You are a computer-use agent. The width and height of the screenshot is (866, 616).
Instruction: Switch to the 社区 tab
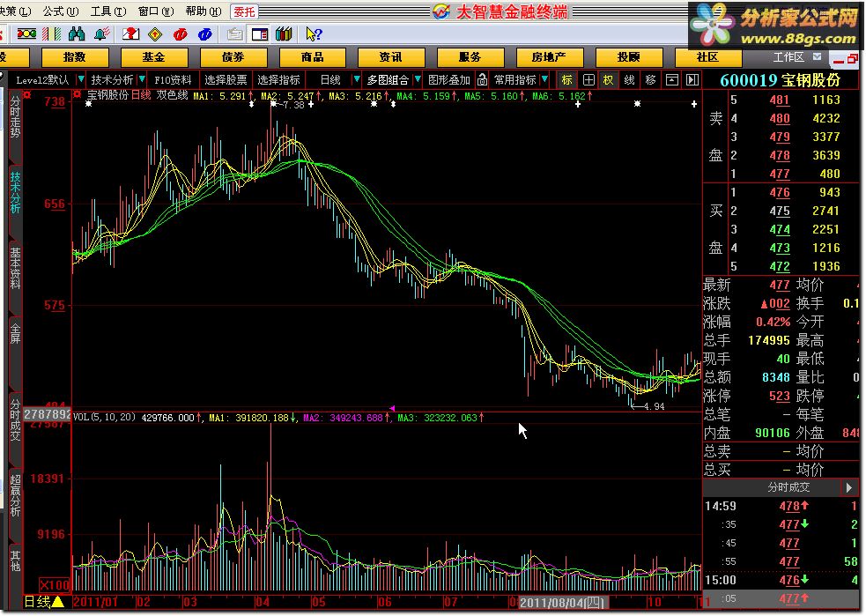[707, 57]
